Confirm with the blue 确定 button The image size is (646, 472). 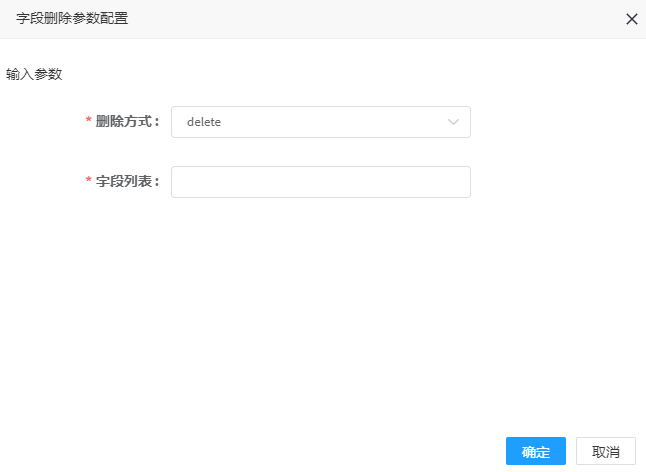tap(536, 451)
